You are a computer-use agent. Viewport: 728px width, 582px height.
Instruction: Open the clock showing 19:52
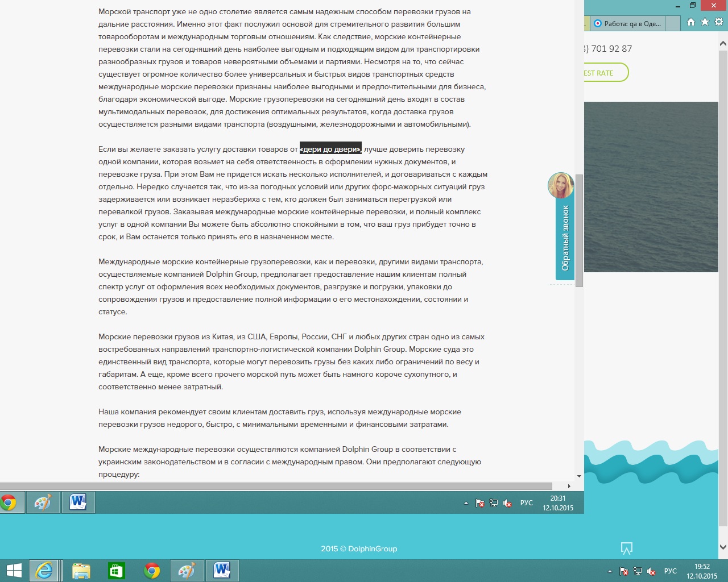coord(702,571)
